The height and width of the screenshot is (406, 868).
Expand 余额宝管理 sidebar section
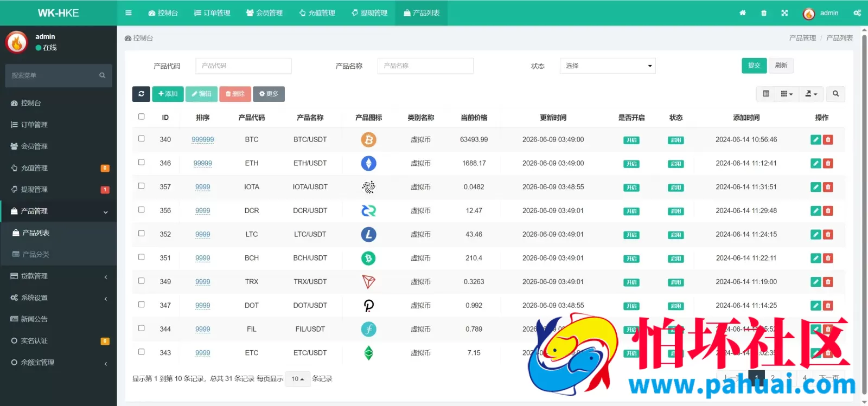pyautogui.click(x=59, y=363)
